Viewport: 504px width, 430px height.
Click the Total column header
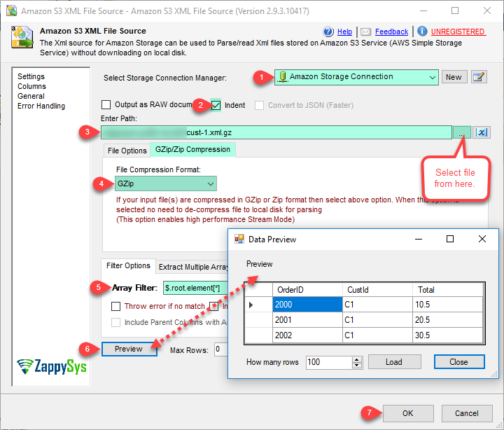(448, 290)
